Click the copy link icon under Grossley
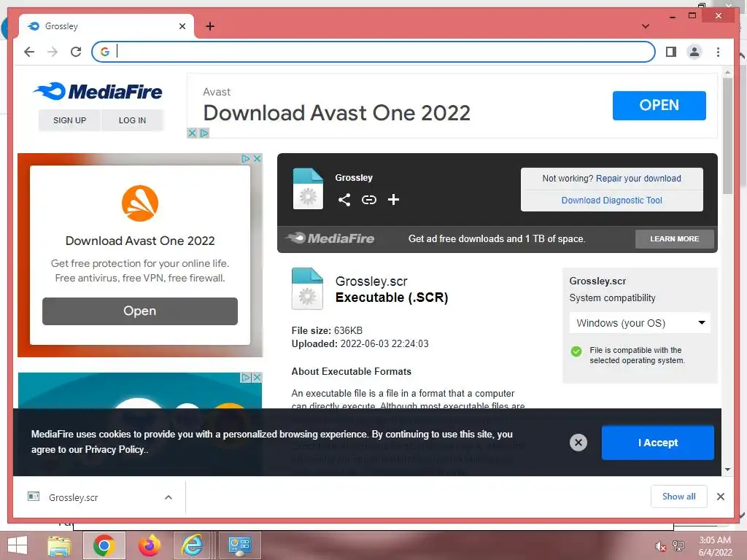This screenshot has width=747, height=560. tap(368, 200)
